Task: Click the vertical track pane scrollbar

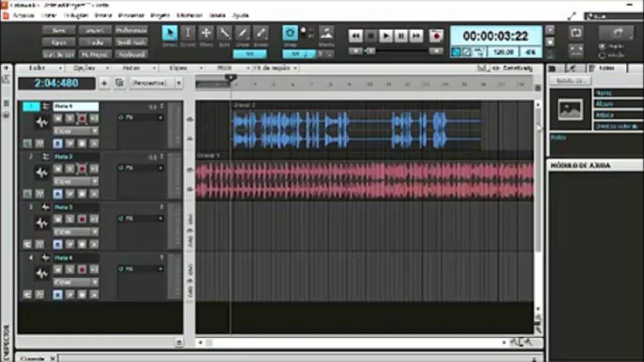Action: [538, 179]
